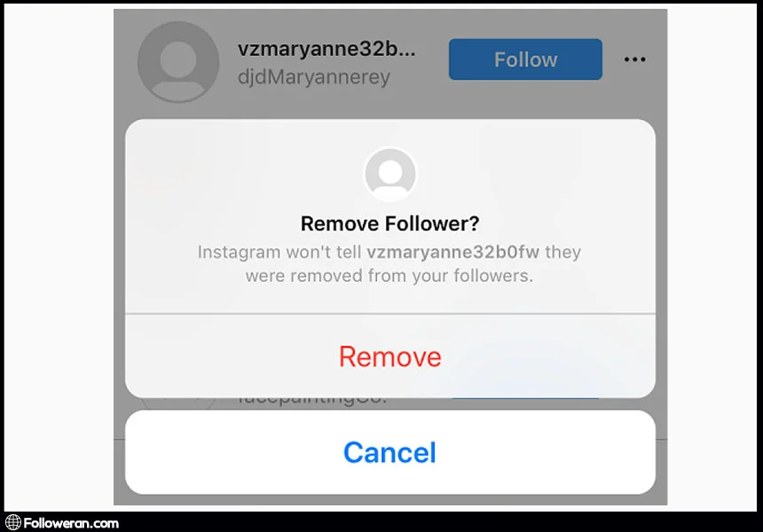Tap the blue Follow button

coord(525,59)
